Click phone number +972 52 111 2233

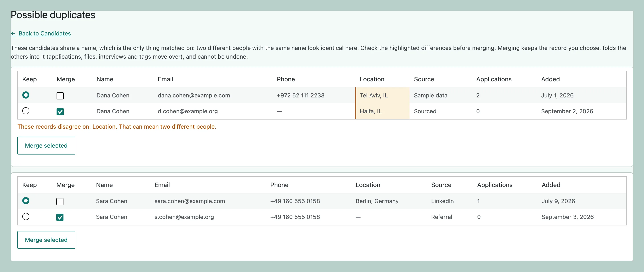pyautogui.click(x=300, y=95)
